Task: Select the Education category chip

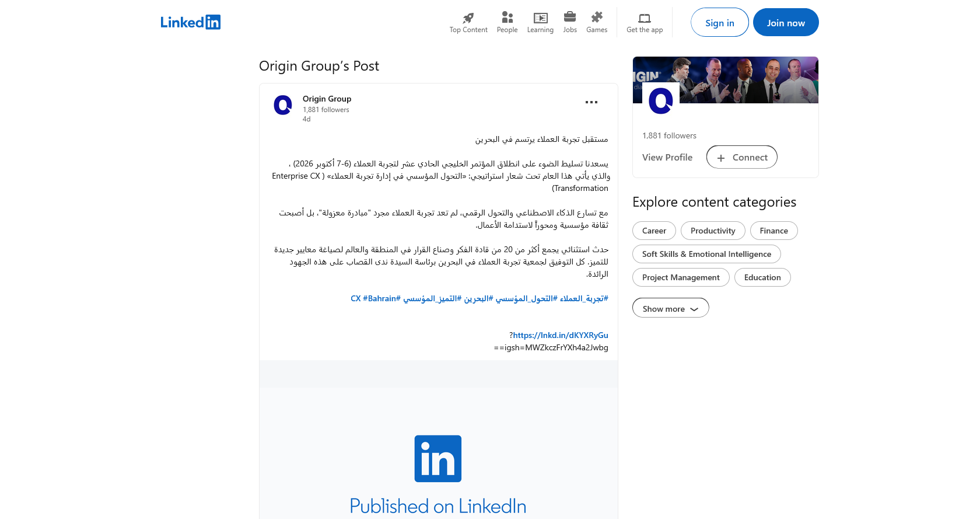Action: [x=762, y=277]
